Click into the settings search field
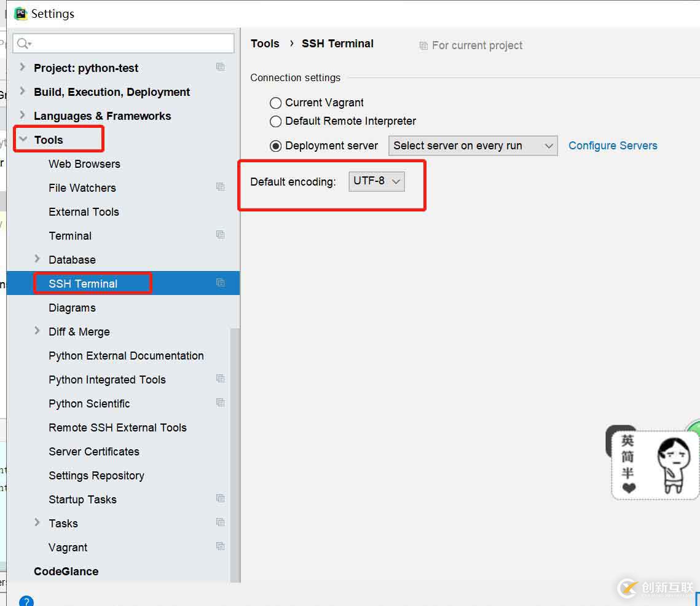 [129, 43]
